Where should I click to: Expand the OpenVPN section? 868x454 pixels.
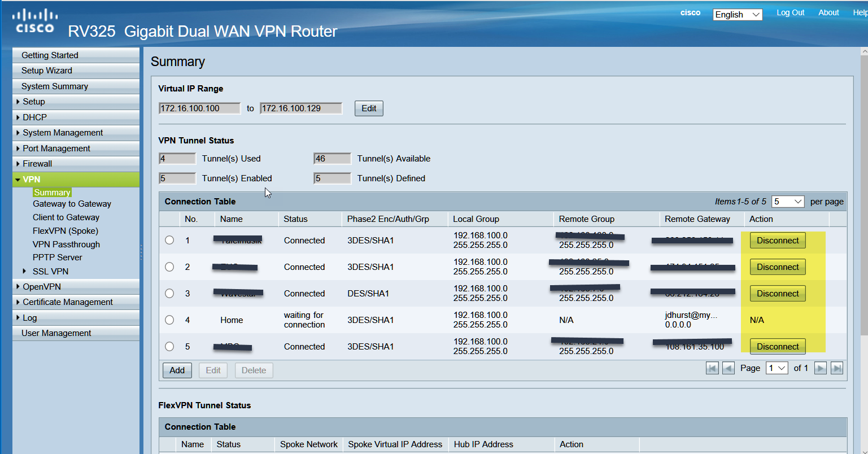76,287
